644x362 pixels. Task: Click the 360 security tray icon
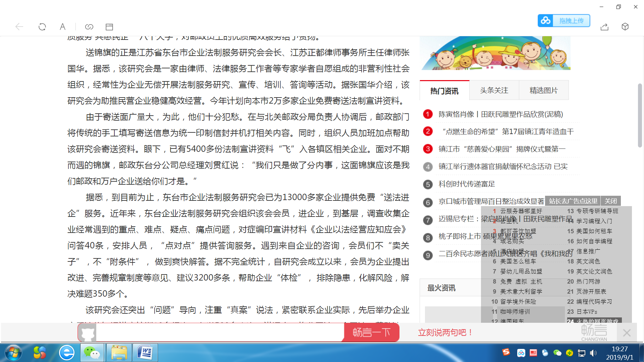(x=569, y=353)
